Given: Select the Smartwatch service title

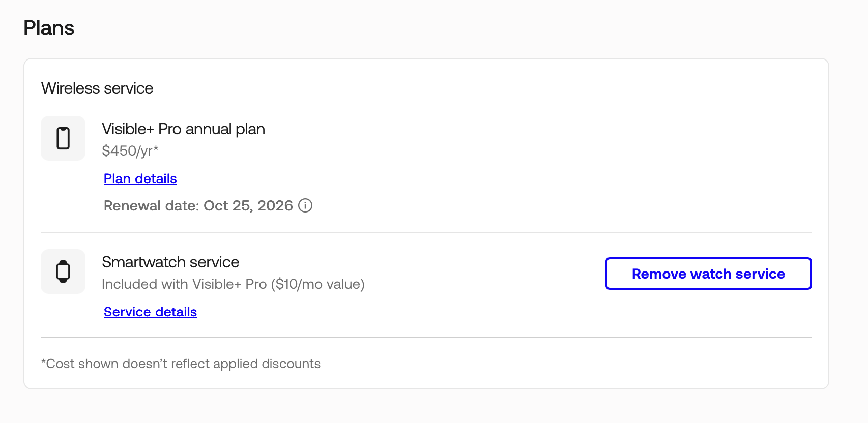Looking at the screenshot, I should (170, 262).
